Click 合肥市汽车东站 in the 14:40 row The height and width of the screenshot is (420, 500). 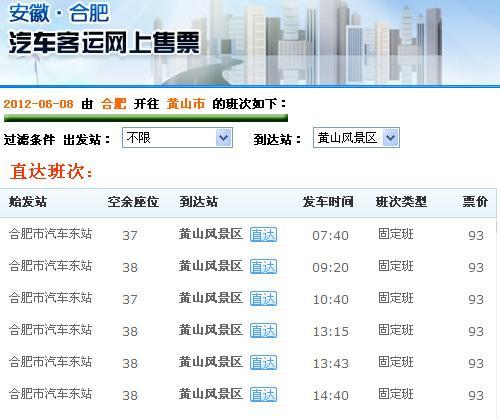(50, 394)
